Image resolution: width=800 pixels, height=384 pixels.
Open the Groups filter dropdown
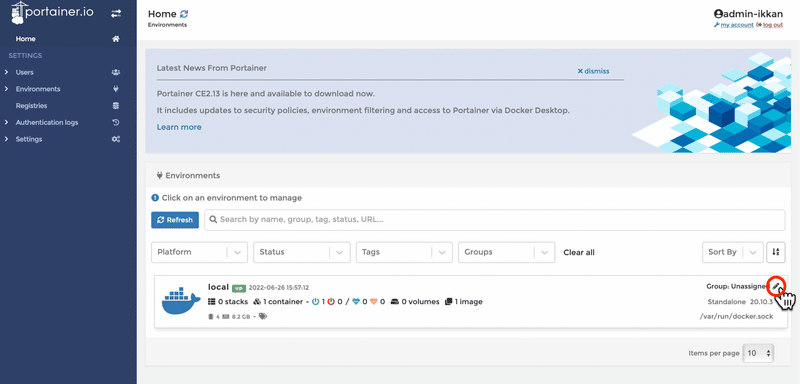click(507, 252)
